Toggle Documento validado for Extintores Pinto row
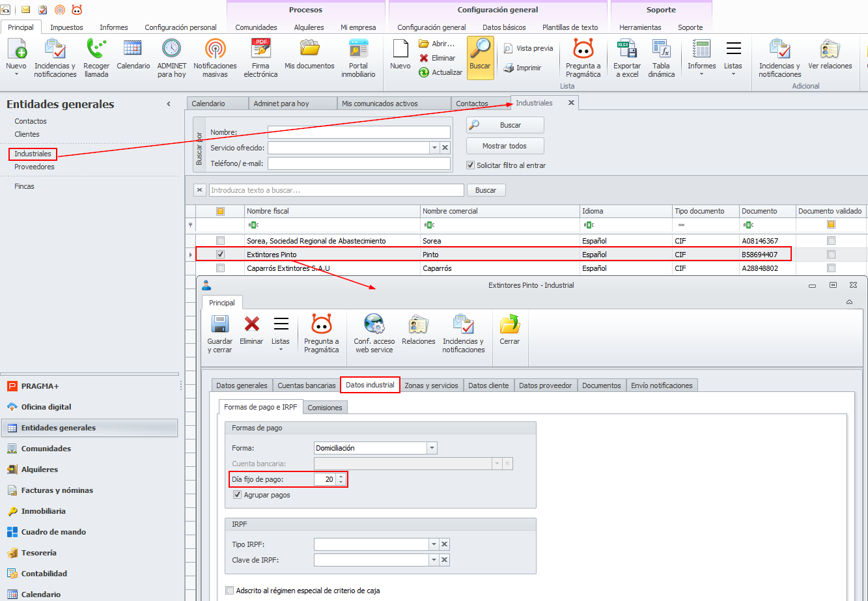868x601 pixels. click(x=831, y=255)
